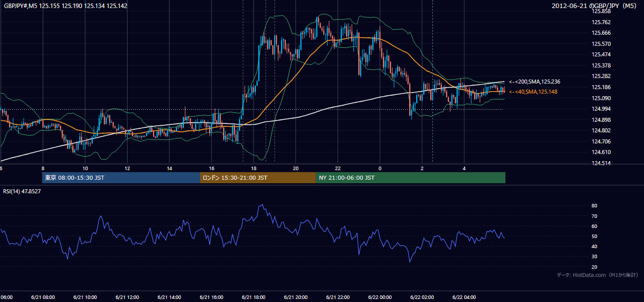Image resolution: width=644 pixels, height=302 pixels.
Task: Click the 6/21 08:00 time axis label
Action: click(x=42, y=297)
